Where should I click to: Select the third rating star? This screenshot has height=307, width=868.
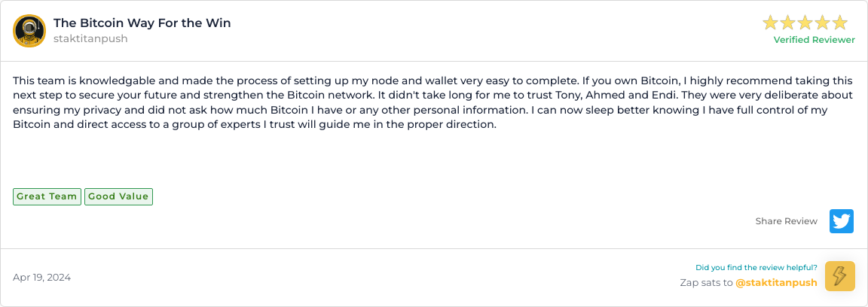pyautogui.click(x=805, y=23)
